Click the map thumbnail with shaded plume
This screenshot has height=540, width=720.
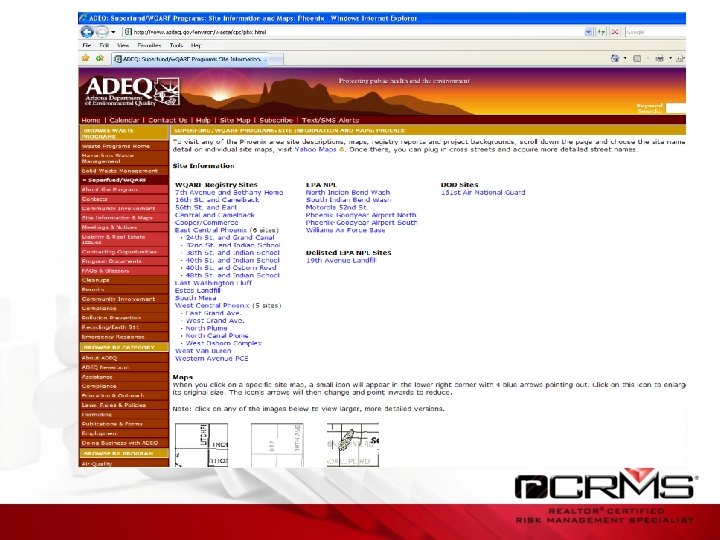[x=353, y=445]
